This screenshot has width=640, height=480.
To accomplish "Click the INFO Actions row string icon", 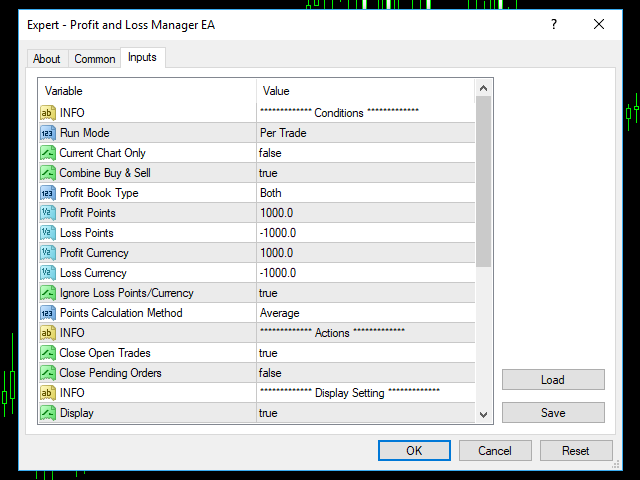I will point(48,333).
